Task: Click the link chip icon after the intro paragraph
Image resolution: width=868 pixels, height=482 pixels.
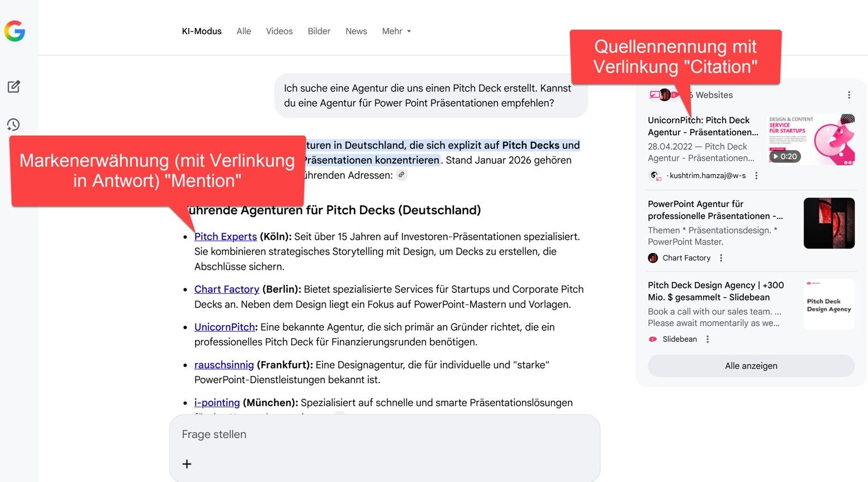Action: (401, 175)
